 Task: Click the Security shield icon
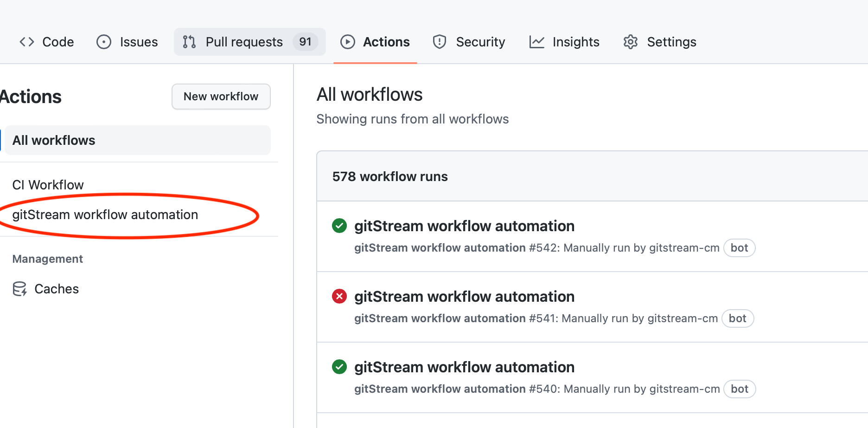[x=440, y=42]
